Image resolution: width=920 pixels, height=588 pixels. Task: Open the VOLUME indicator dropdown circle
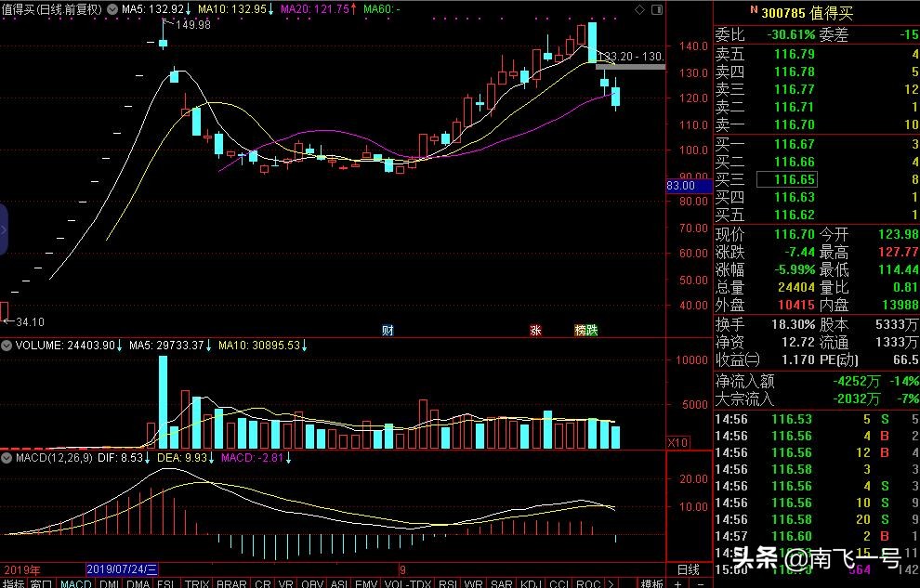coord(7,346)
